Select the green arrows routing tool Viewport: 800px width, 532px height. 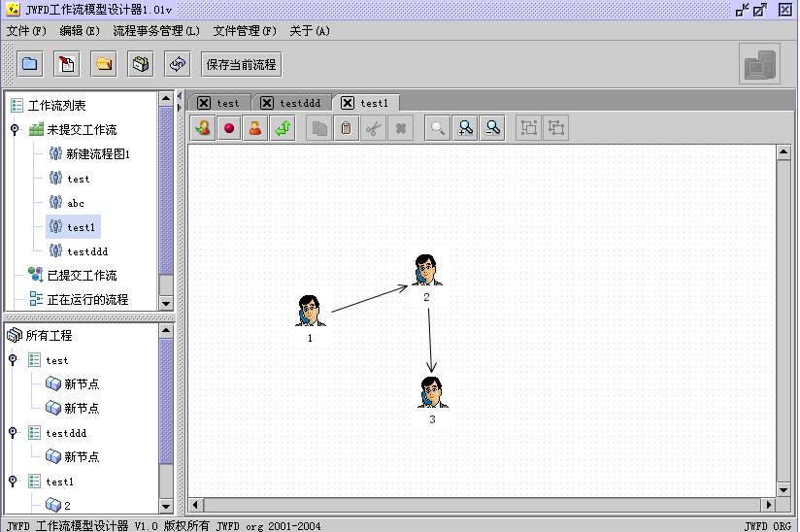click(283, 127)
